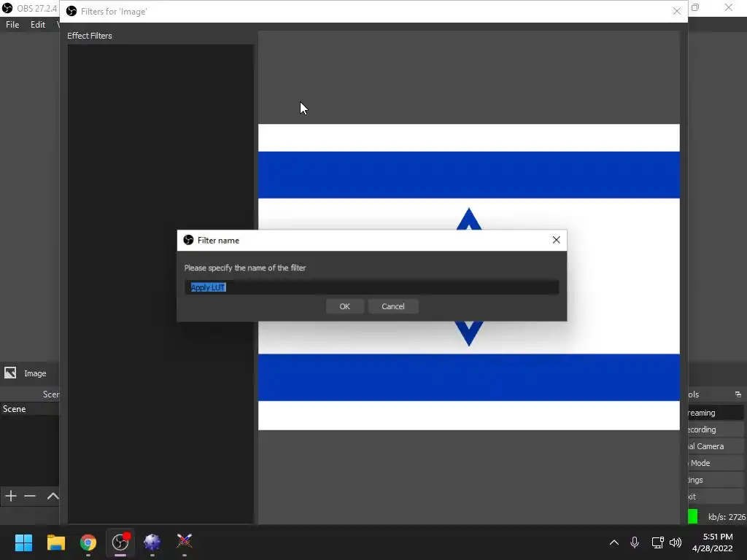Click the filter name text field
The height and width of the screenshot is (560, 747).
(371, 287)
